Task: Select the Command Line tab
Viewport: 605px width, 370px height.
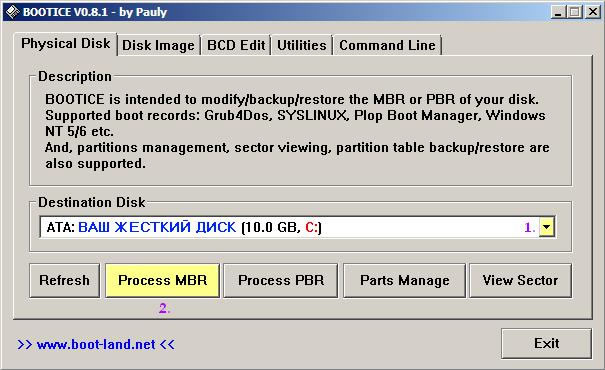Action: point(387,46)
